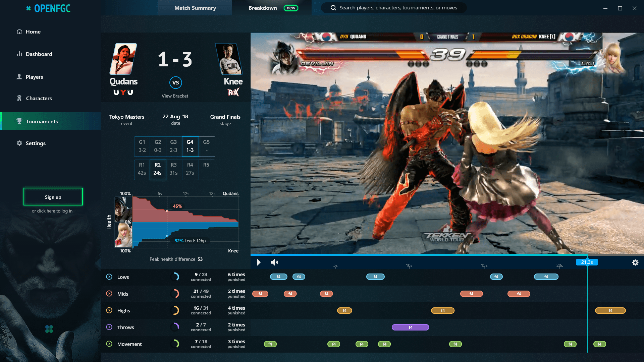The image size is (644, 362).
Task: Open Knee player portrait
Action: 229,59
